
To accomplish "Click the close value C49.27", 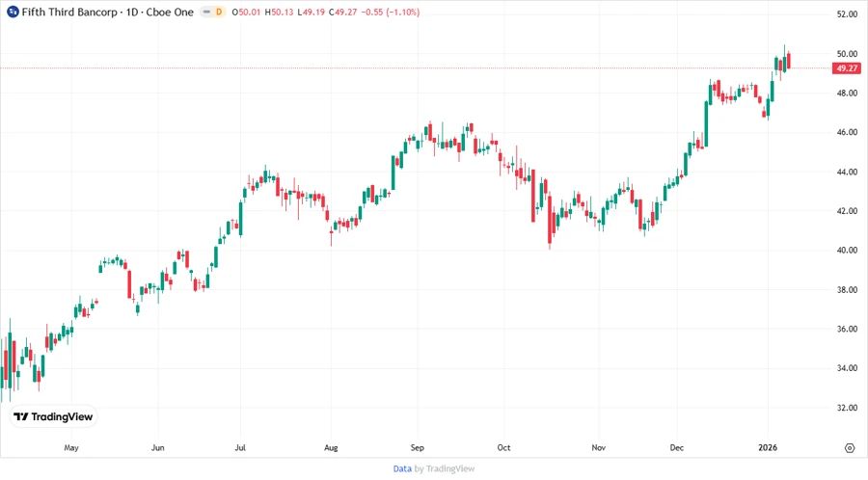I will pyautogui.click(x=342, y=13).
